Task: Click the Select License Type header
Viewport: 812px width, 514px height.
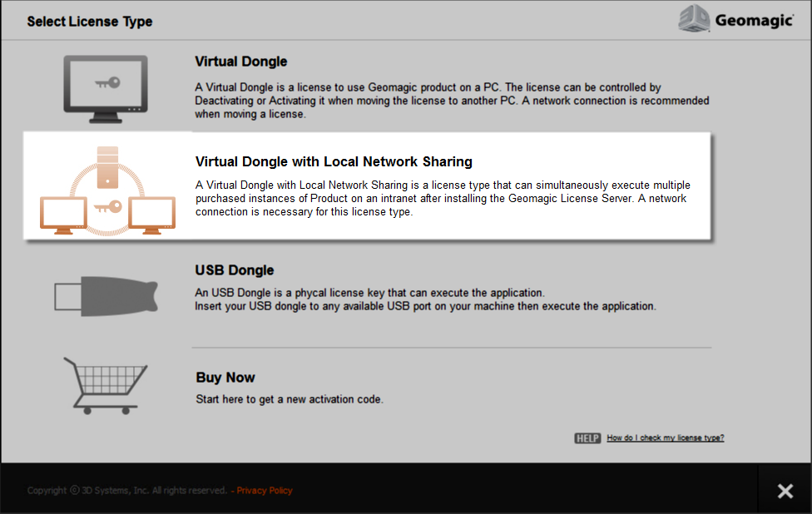Action: coord(90,21)
